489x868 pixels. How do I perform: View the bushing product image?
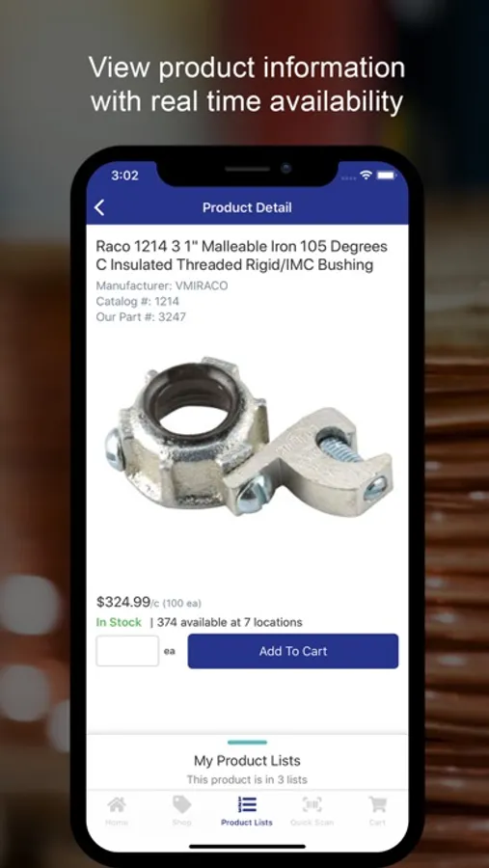(x=248, y=437)
